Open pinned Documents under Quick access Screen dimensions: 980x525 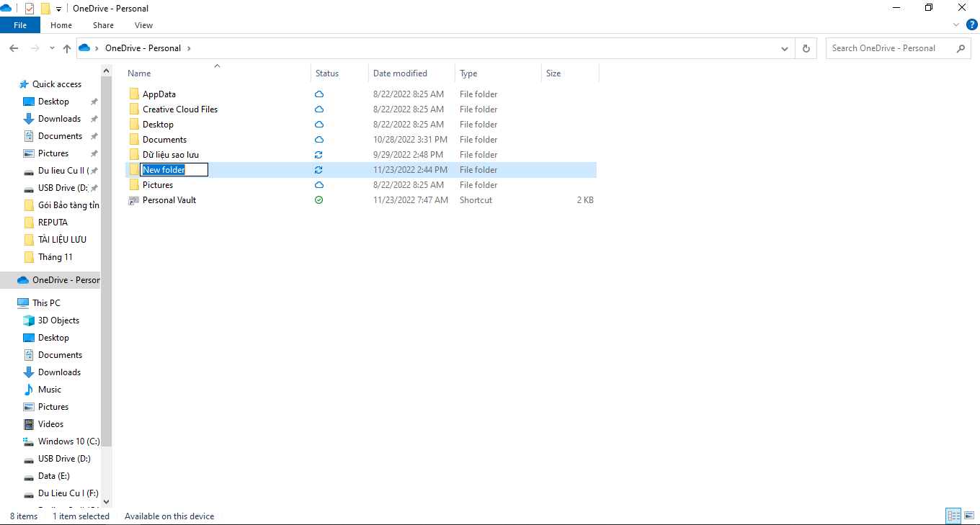60,136
